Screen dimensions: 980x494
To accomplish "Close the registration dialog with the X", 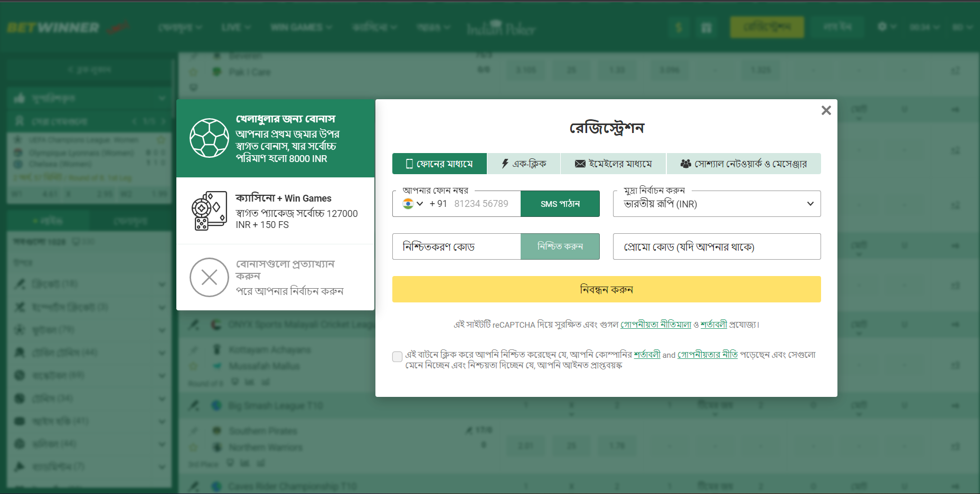I will click(826, 110).
